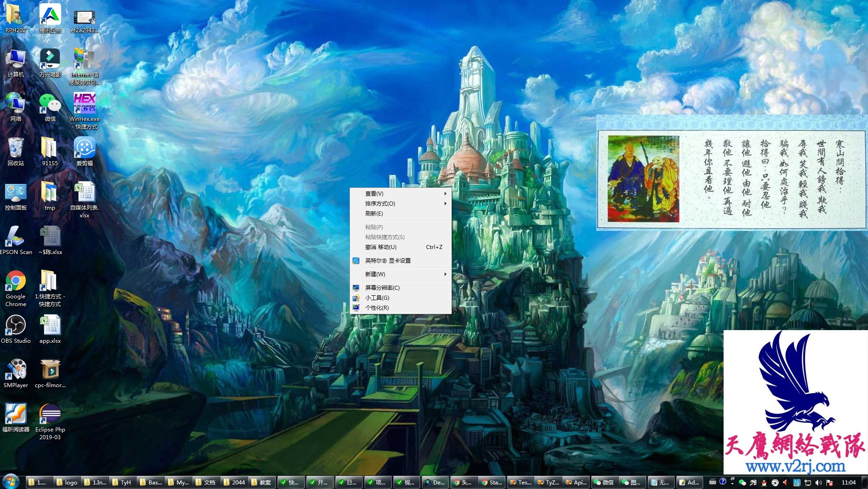Select the Eclipse Php 2019-03 icon

[50, 415]
